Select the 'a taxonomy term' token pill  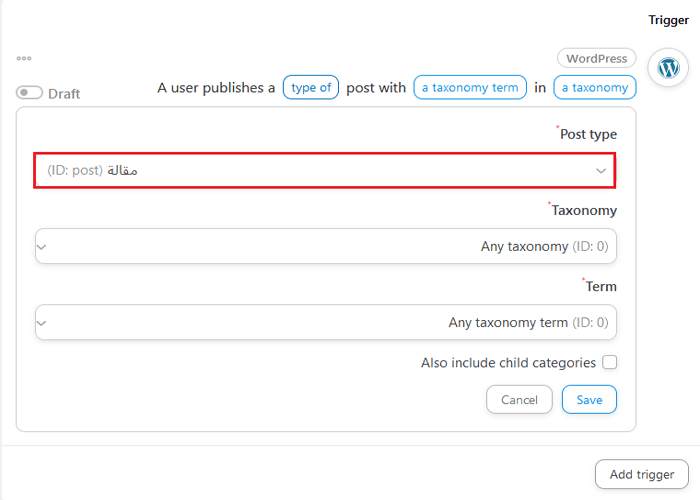470,88
